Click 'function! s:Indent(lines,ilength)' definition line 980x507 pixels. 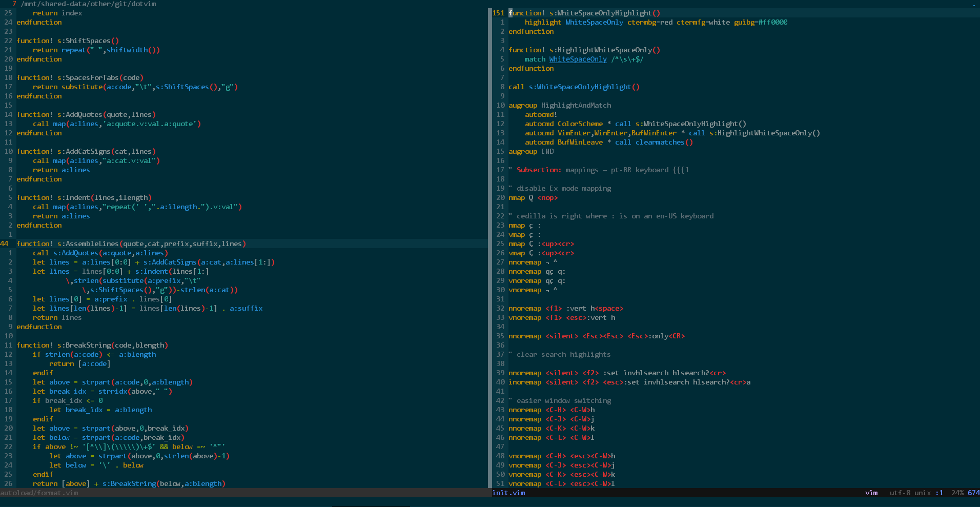click(x=84, y=197)
